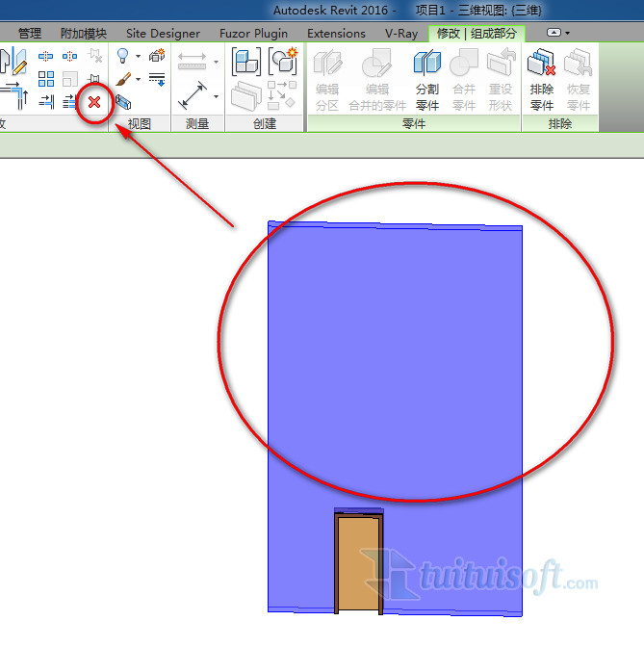Click grayed 重设形状 (Reset Shape) button
The width and height of the screenshot is (644, 647).
click(x=501, y=80)
